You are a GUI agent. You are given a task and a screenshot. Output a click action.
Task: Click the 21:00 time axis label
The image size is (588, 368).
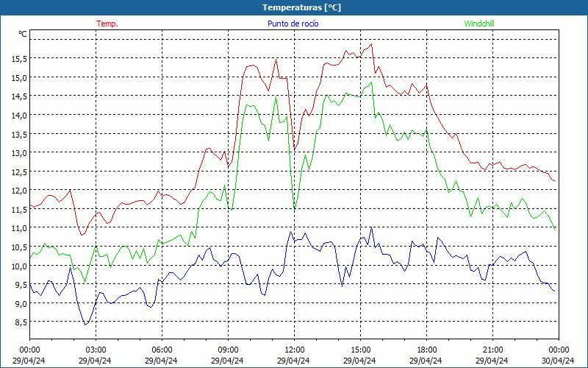pos(492,350)
